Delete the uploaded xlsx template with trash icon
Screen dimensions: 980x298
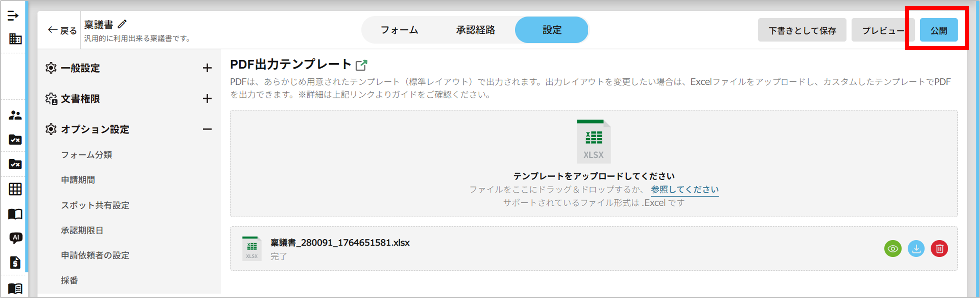939,248
